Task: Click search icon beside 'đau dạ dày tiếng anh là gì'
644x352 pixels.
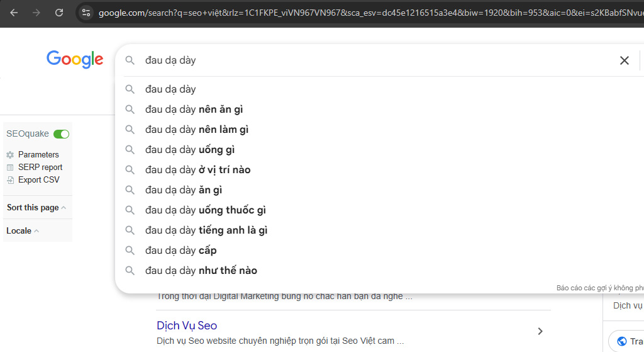Action: click(x=130, y=230)
